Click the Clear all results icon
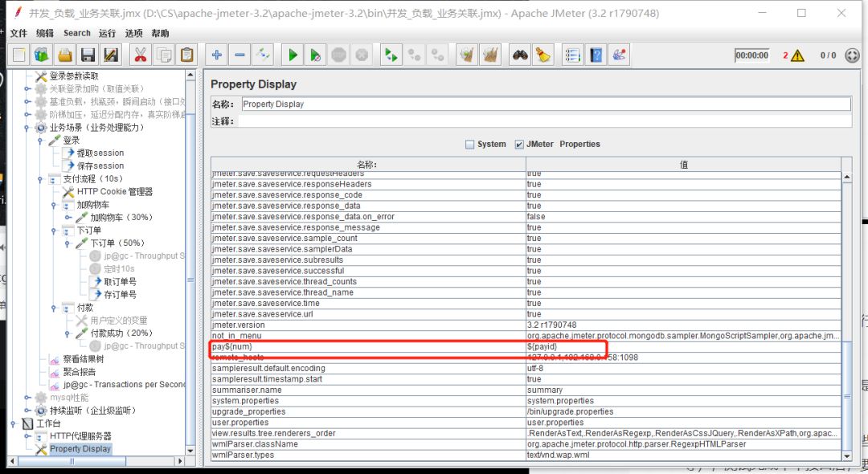Image resolution: width=868 pixels, height=474 pixels. coord(490,55)
